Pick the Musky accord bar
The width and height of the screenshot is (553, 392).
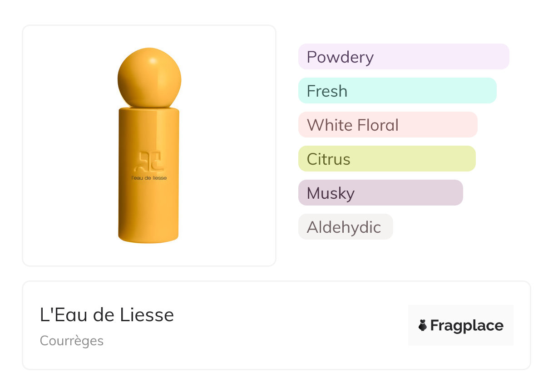pyautogui.click(x=380, y=193)
